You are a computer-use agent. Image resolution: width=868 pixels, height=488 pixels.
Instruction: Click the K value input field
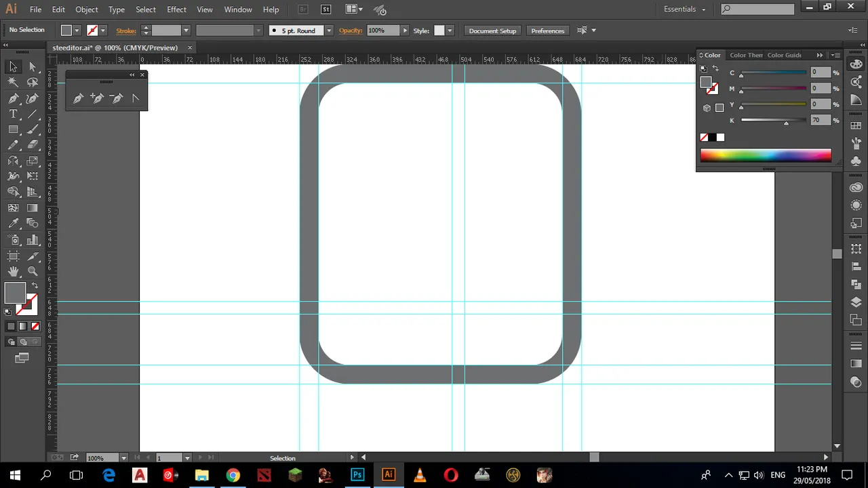click(x=820, y=120)
